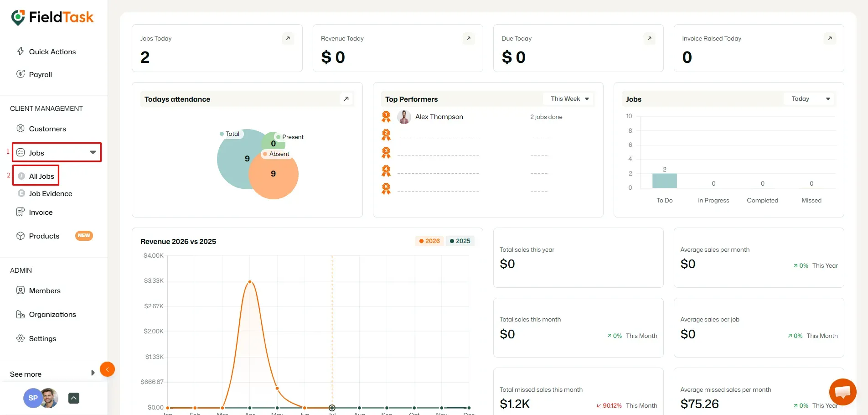Select All Jobs submenu item
This screenshot has width=868, height=415.
pyautogui.click(x=41, y=176)
